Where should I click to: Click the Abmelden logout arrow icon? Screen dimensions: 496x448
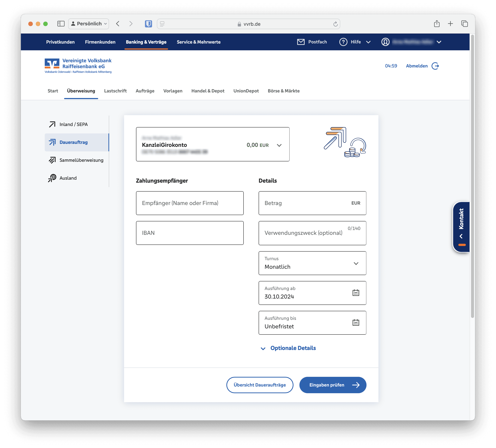(435, 66)
